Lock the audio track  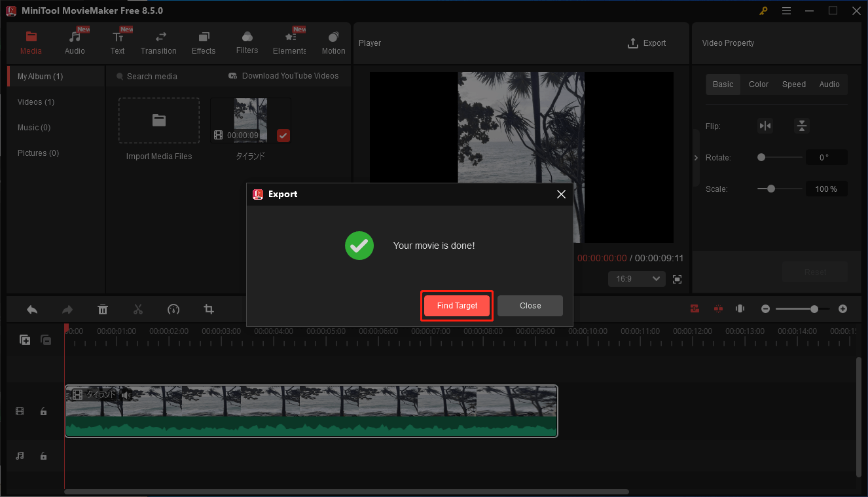(43, 456)
